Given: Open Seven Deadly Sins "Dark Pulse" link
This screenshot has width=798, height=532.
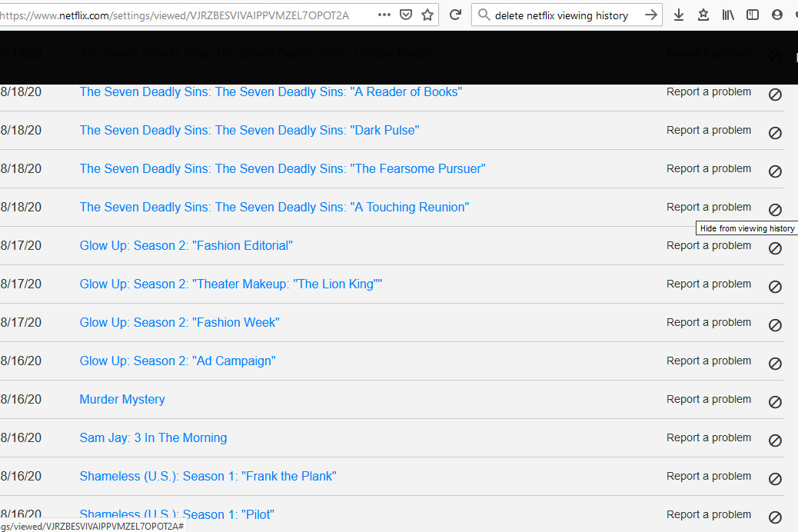Looking at the screenshot, I should (249, 131).
